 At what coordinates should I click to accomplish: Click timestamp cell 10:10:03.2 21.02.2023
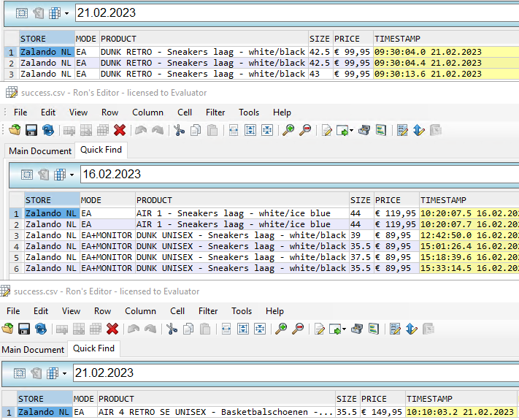pos(461,412)
